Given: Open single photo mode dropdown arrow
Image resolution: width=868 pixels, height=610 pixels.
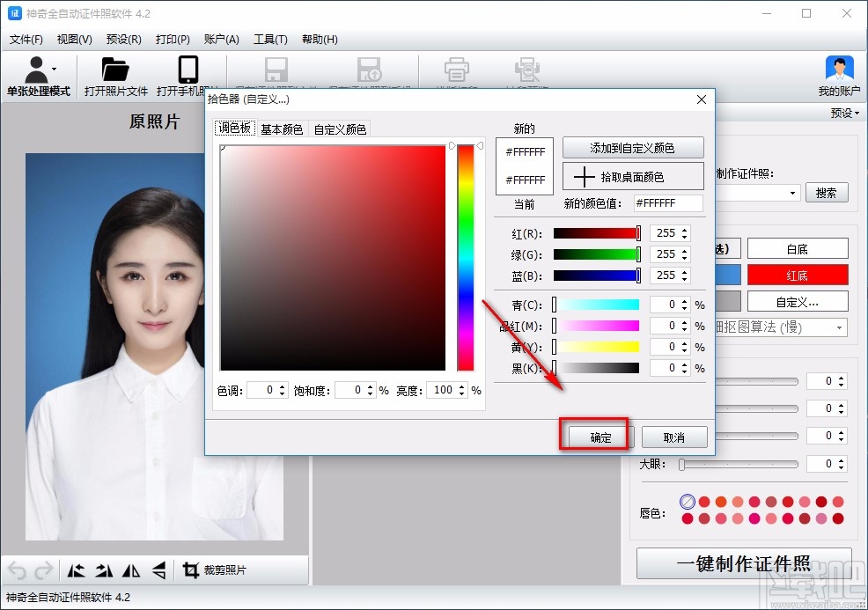Looking at the screenshot, I should (55, 69).
